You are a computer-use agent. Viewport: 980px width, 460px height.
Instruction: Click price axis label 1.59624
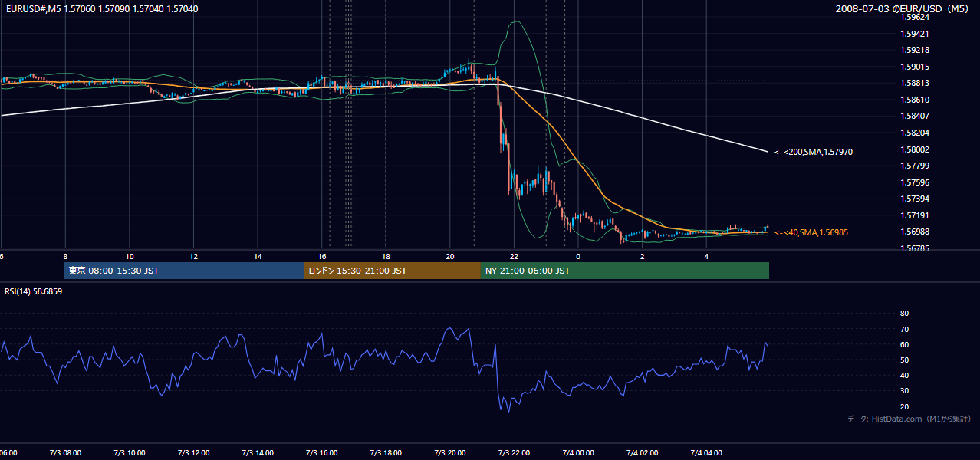tap(916, 17)
